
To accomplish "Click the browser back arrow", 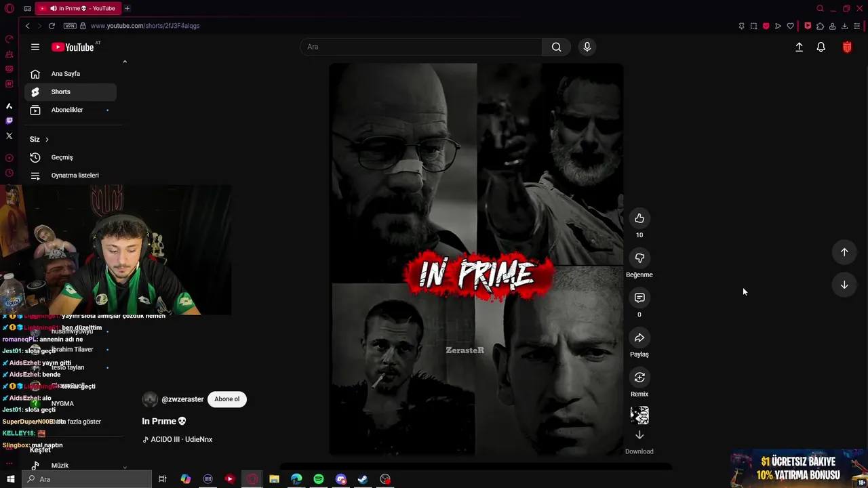I will (x=27, y=26).
